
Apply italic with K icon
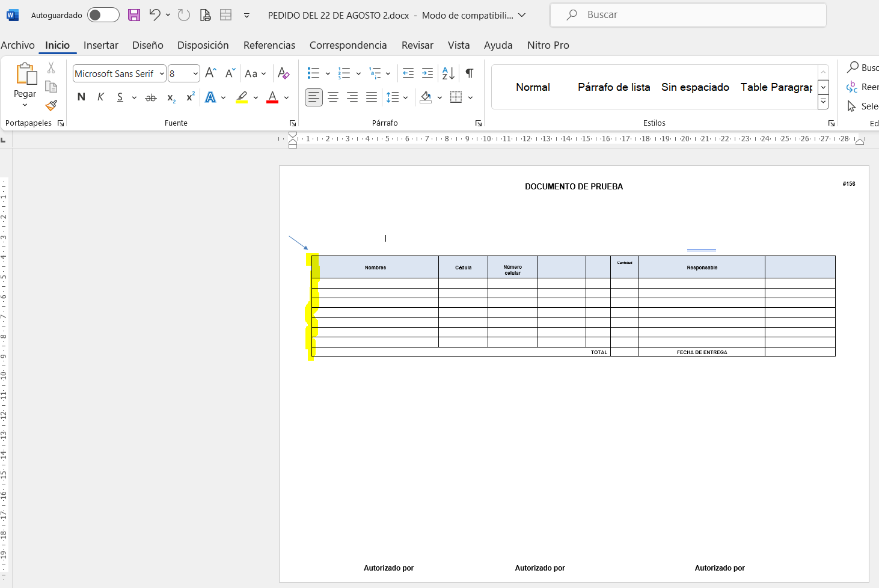tap(101, 97)
